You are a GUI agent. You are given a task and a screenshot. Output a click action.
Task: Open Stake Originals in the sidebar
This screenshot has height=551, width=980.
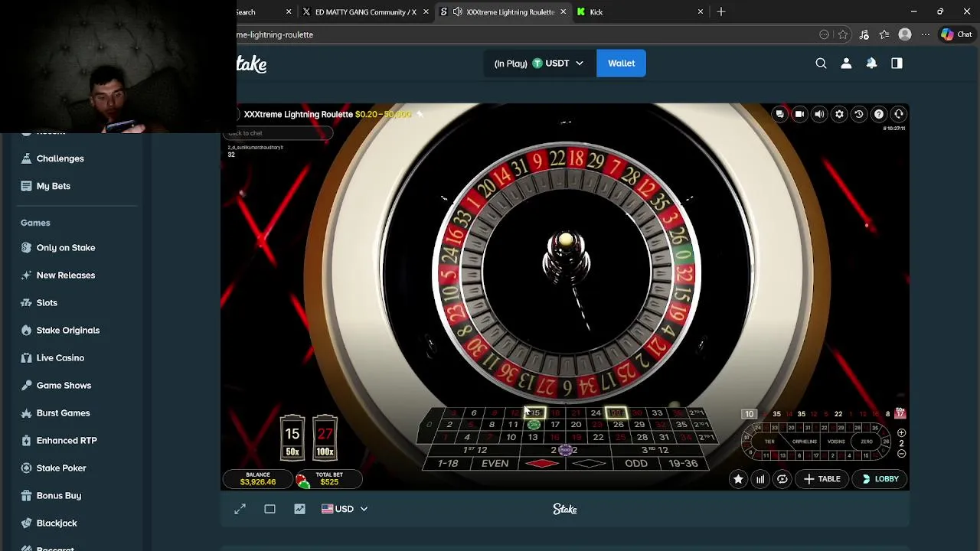68,331
